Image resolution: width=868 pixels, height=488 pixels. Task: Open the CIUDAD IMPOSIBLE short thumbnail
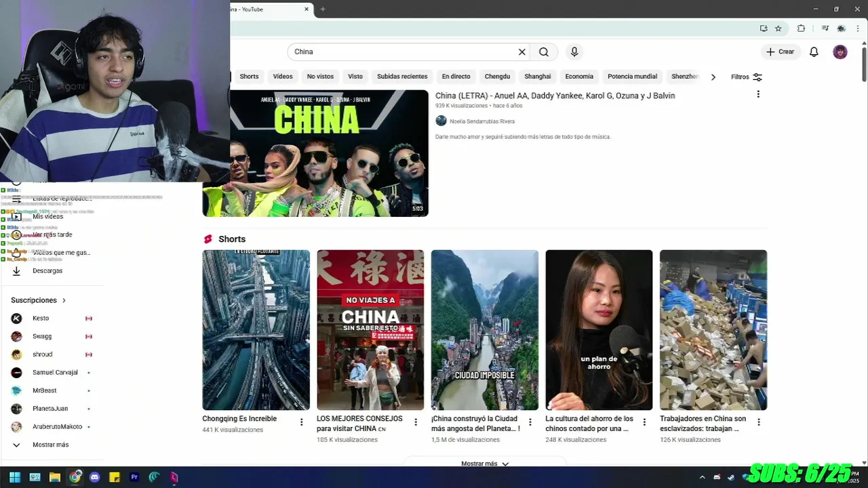point(485,330)
